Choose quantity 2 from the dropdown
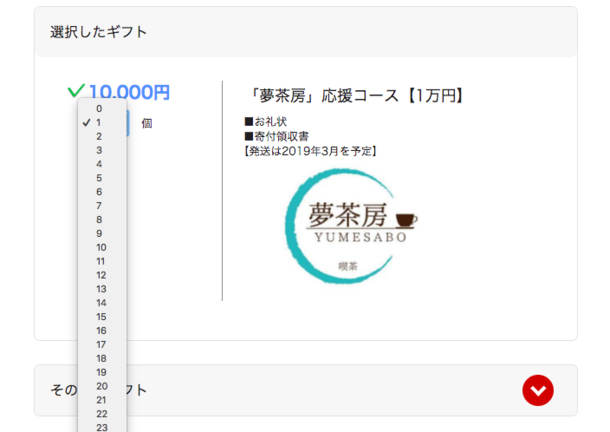Image resolution: width=610 pixels, height=432 pixels. 99,136
